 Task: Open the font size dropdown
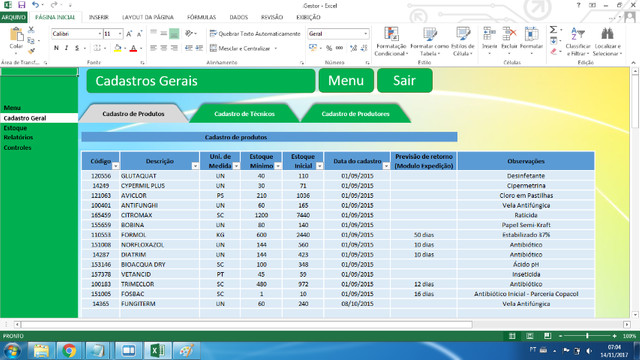pos(120,33)
